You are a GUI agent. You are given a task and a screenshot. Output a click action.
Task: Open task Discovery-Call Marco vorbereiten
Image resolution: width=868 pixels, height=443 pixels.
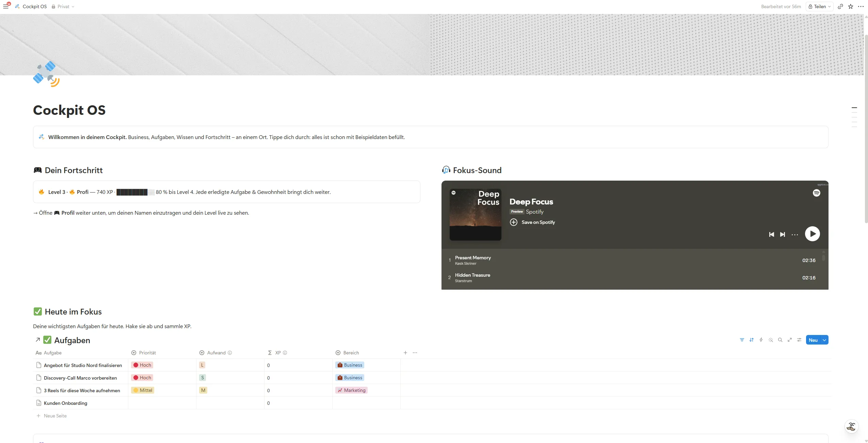click(x=80, y=378)
